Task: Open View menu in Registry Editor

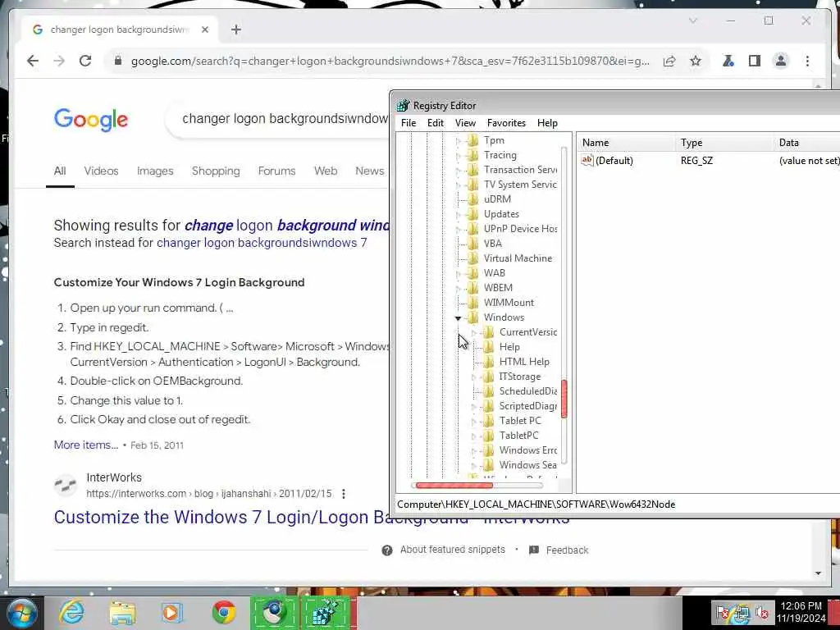Action: pyautogui.click(x=466, y=123)
